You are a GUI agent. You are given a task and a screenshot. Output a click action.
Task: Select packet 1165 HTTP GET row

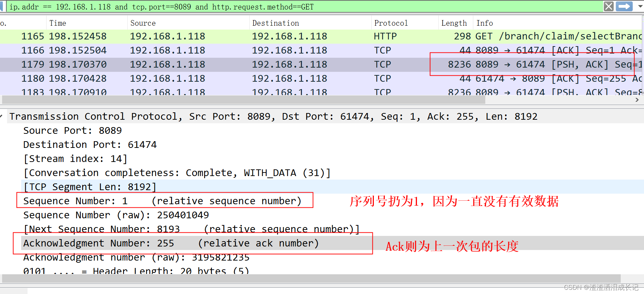tap(321, 36)
